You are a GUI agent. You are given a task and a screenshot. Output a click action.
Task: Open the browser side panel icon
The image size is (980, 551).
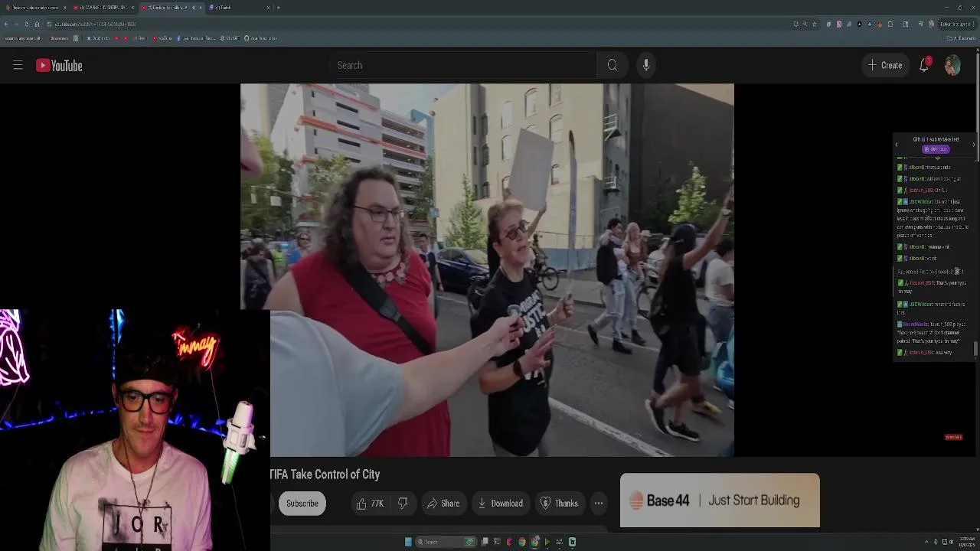906,24
